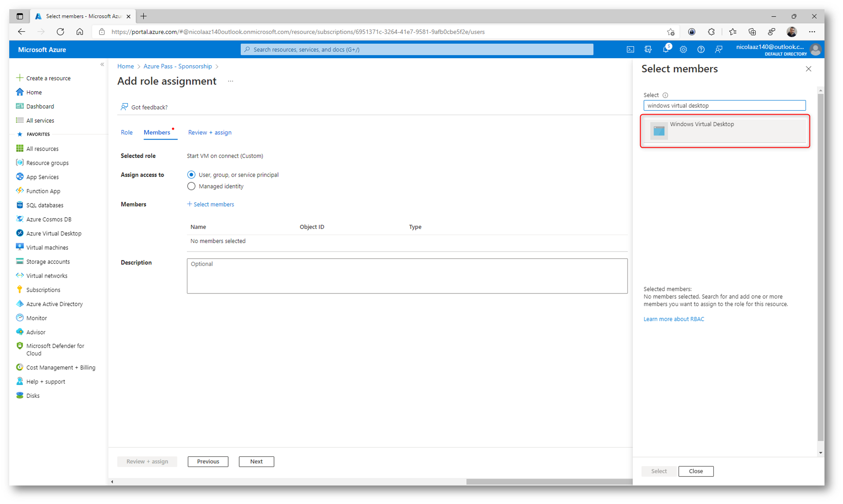
Task: Click the account avatar in Azure header
Action: coord(816,49)
